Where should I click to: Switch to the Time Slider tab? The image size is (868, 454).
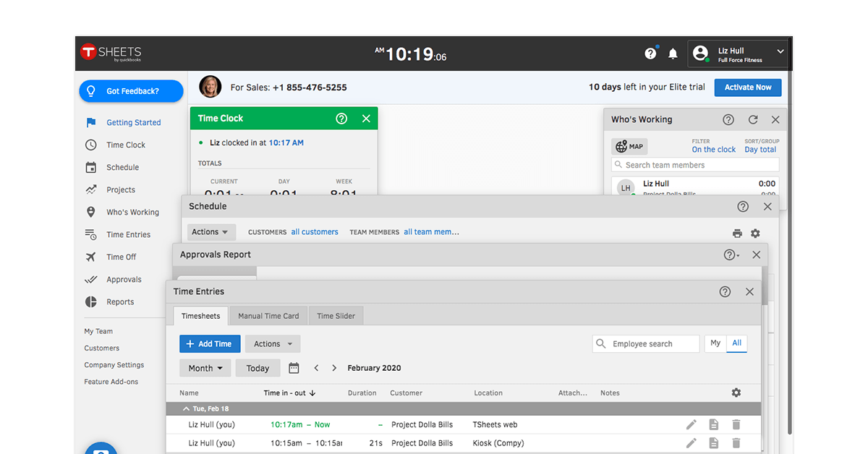tap(336, 316)
